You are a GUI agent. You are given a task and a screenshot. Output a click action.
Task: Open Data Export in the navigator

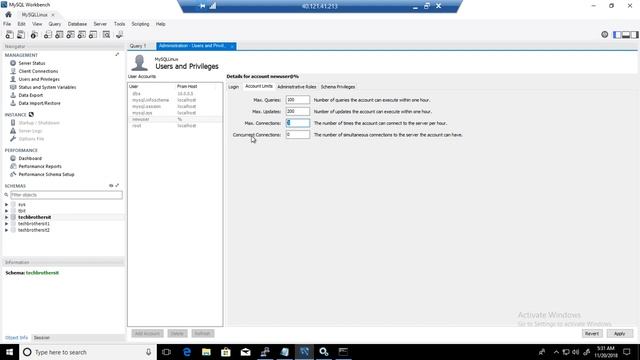(x=31, y=95)
